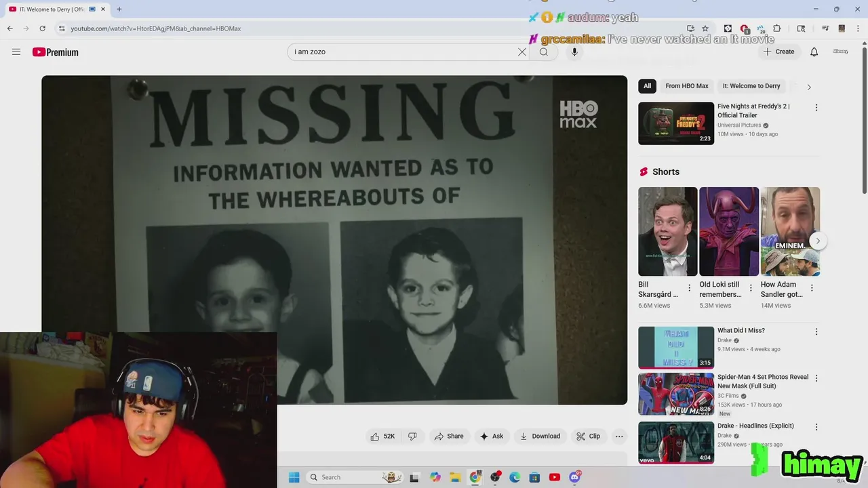
Task: Open options for What Did I Miss?
Action: (x=816, y=332)
